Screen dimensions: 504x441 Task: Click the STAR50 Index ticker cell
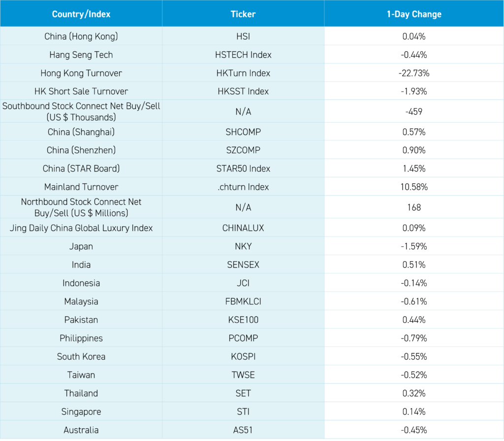point(243,169)
